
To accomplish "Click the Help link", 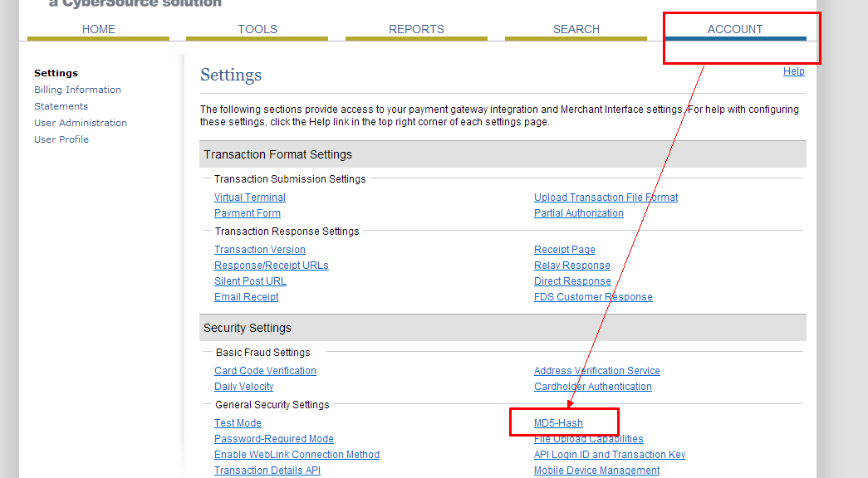I will point(794,71).
